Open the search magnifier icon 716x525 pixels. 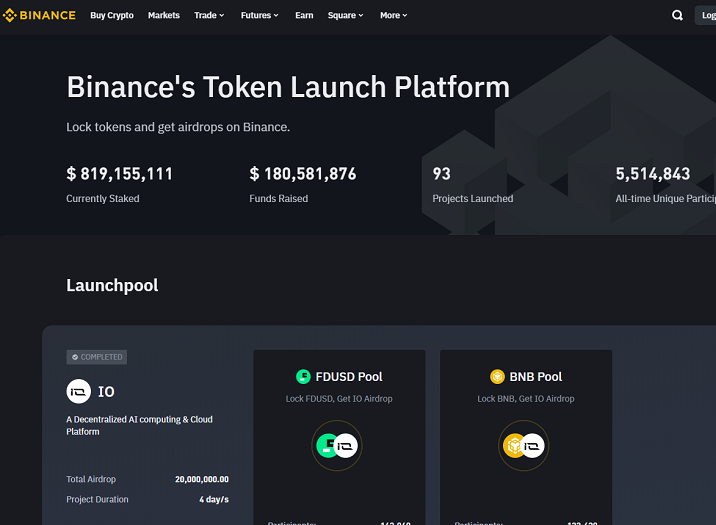[x=677, y=15]
